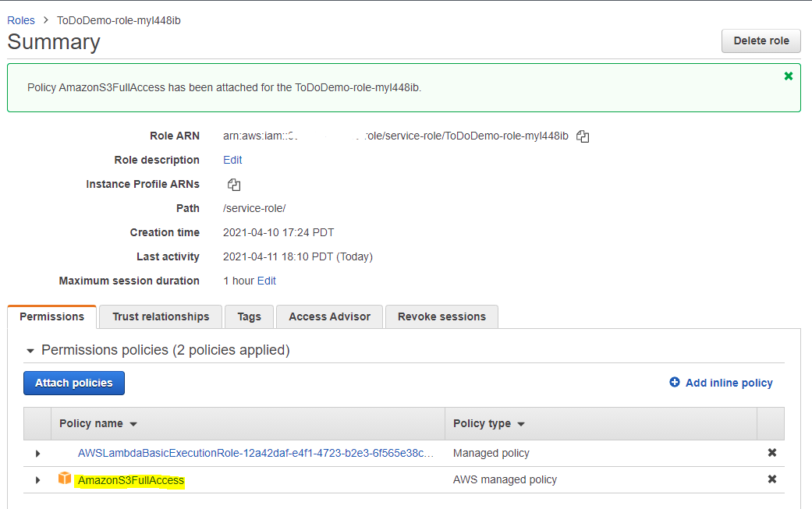Sort by Policy name column
Screen dimensions: 812x509
[98, 424]
